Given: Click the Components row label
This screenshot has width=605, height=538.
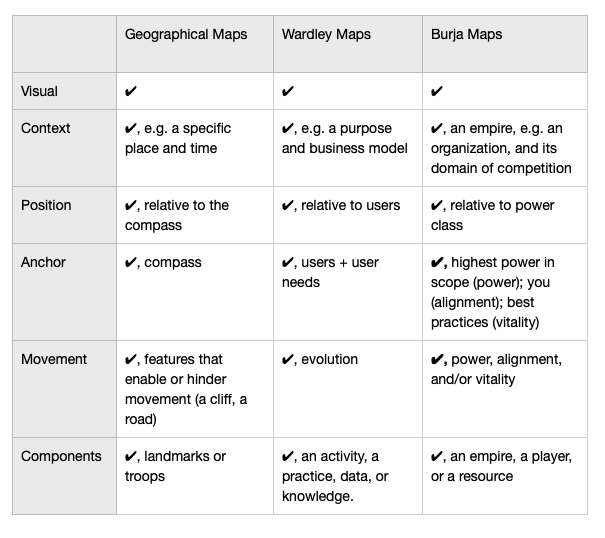Looking at the screenshot, I should 61,456.
